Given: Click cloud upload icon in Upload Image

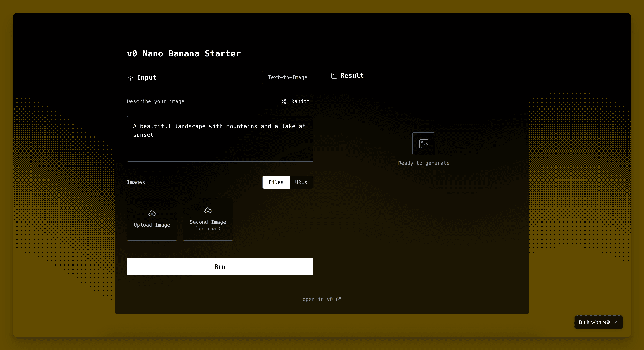Looking at the screenshot, I should pyautogui.click(x=152, y=214).
